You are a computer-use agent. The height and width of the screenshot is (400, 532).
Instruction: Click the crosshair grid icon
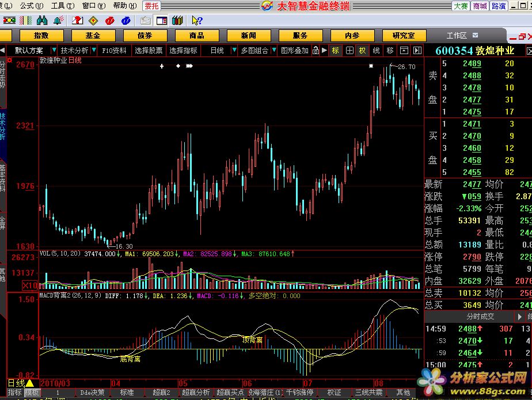[349, 51]
